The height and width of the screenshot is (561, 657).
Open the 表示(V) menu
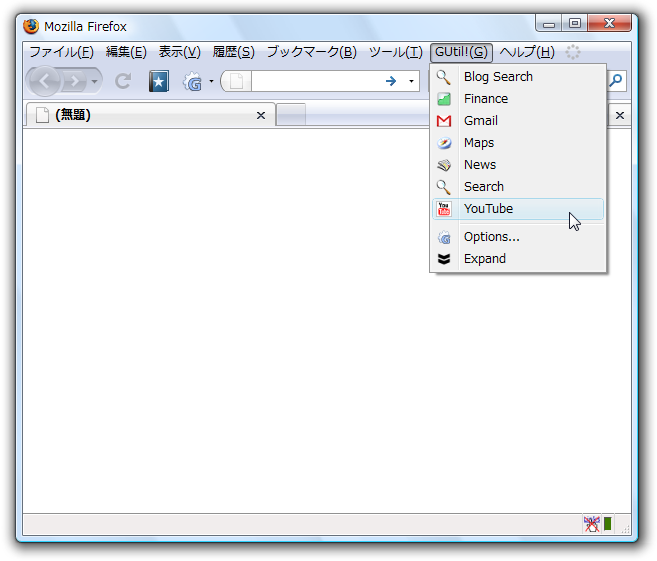click(179, 52)
